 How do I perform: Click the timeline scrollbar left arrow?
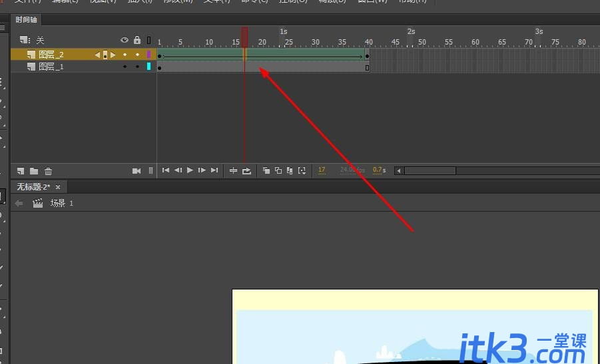pos(398,170)
